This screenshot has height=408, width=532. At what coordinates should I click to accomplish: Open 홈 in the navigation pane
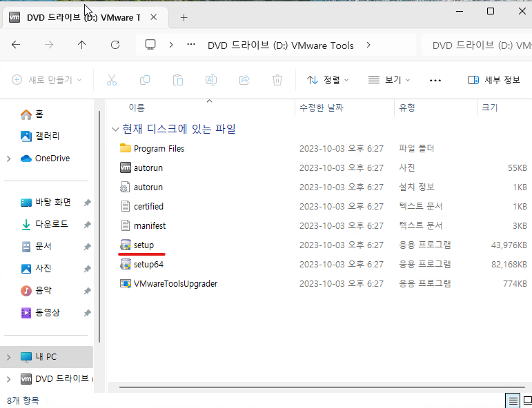point(32,114)
